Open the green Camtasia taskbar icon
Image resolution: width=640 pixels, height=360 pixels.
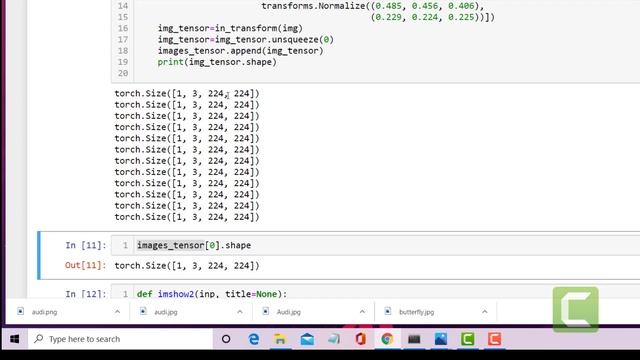[468, 339]
